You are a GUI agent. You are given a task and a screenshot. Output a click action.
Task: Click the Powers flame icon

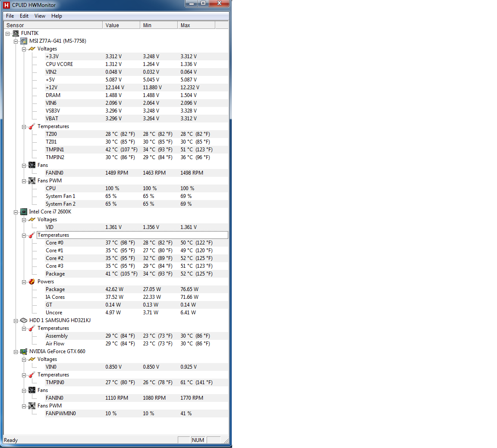coord(31,282)
